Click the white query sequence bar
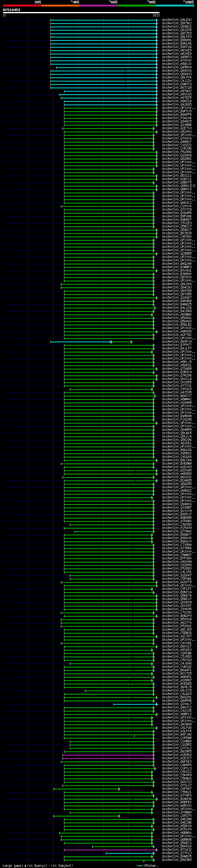 pos(81,12)
